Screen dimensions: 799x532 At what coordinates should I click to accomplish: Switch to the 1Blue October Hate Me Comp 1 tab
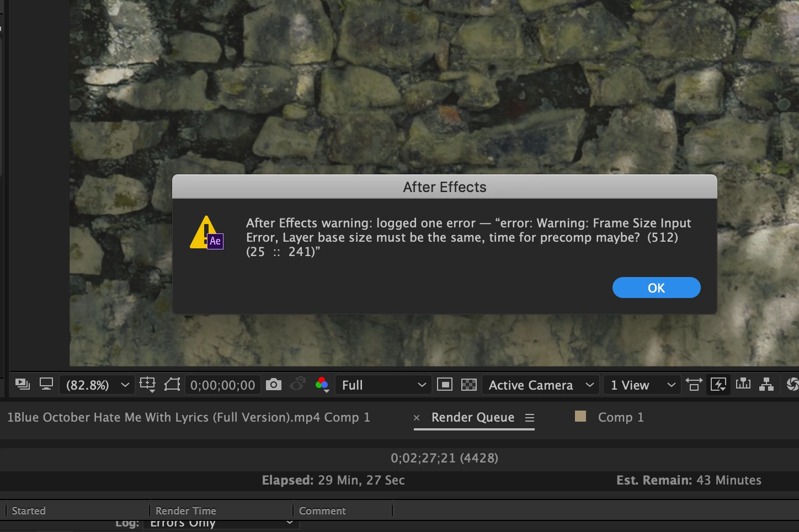189,417
